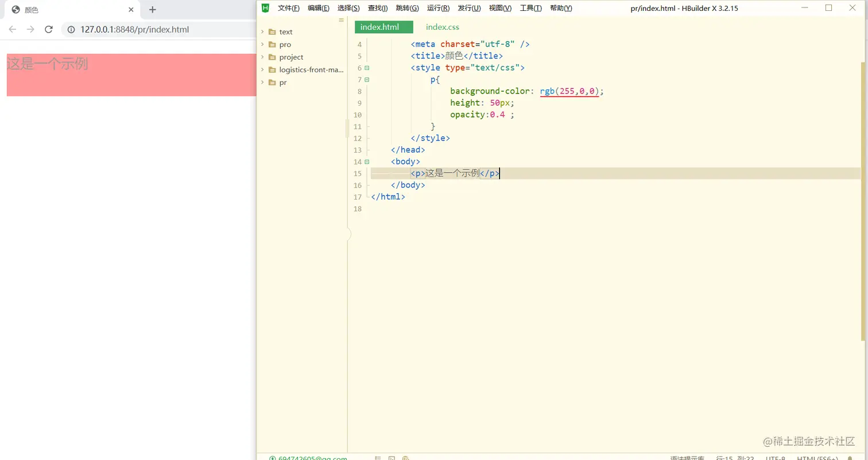
Task: Switch to the index.html editor tab
Action: click(x=384, y=27)
